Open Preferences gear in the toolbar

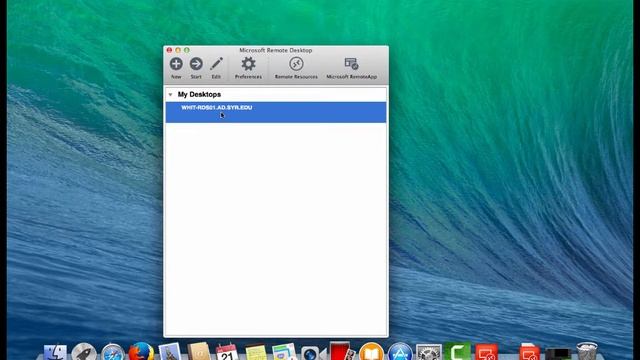(248, 68)
